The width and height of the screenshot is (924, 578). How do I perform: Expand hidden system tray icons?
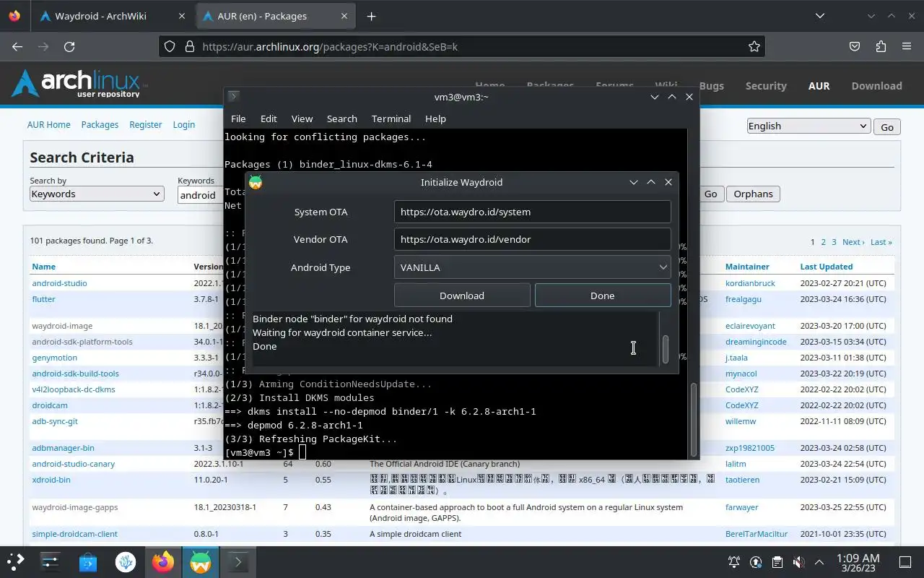pyautogui.click(x=819, y=562)
